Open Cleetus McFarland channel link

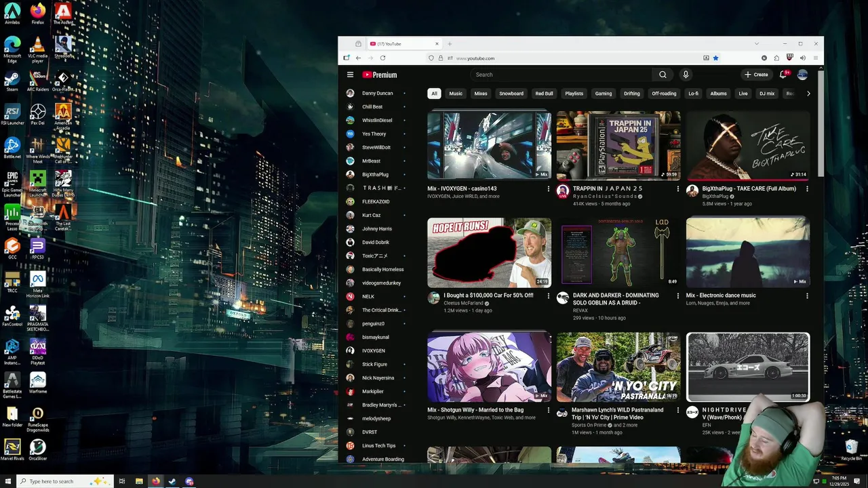(x=463, y=303)
